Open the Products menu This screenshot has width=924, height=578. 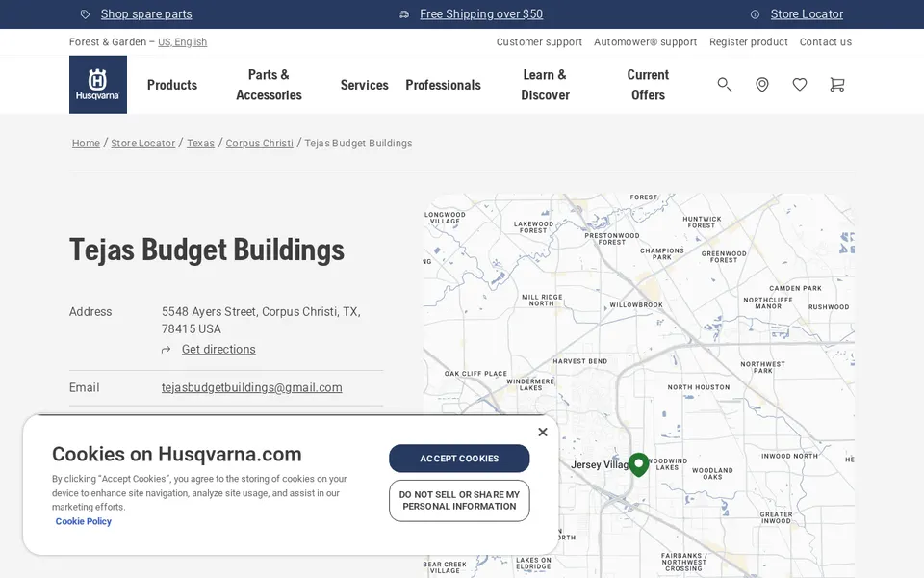click(x=172, y=85)
